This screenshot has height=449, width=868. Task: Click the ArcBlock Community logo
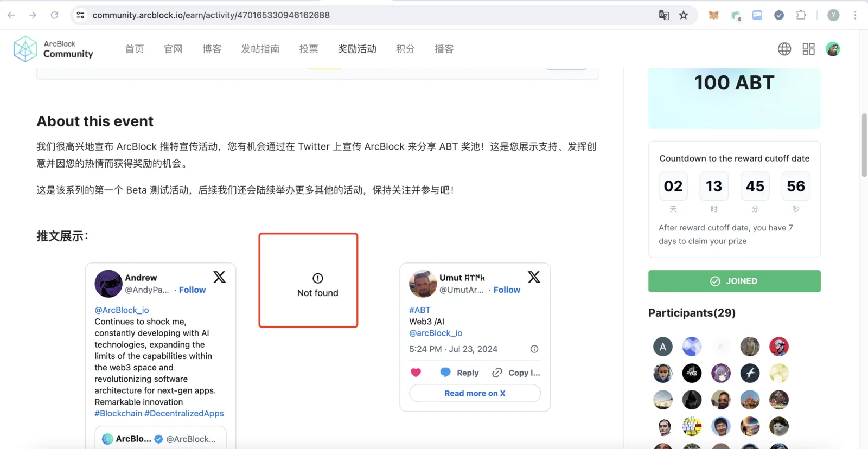[53, 49]
